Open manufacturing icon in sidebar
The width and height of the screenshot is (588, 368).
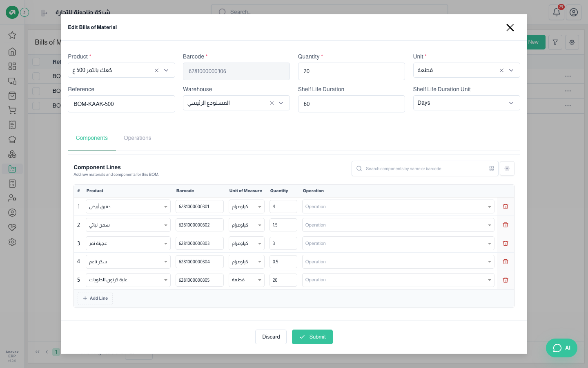pos(12,169)
